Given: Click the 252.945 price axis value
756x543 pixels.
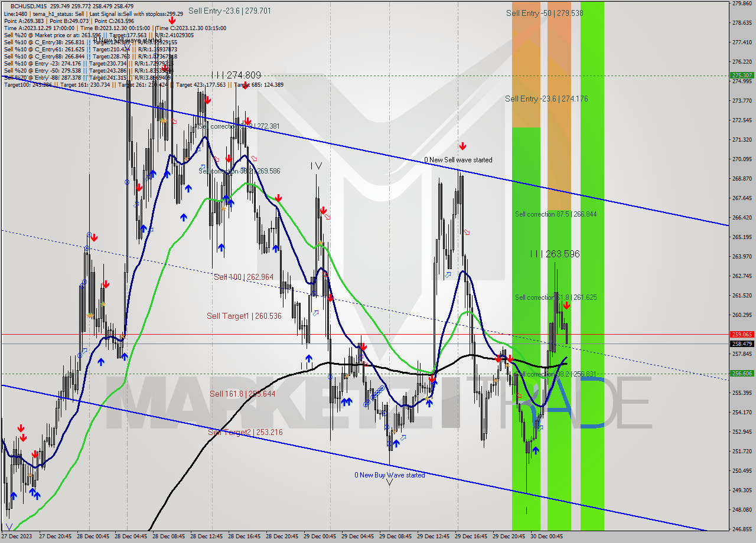Looking at the screenshot, I should [742, 431].
